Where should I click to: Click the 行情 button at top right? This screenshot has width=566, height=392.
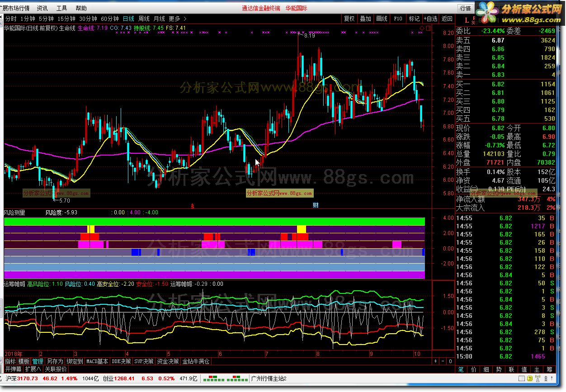(465, 8)
